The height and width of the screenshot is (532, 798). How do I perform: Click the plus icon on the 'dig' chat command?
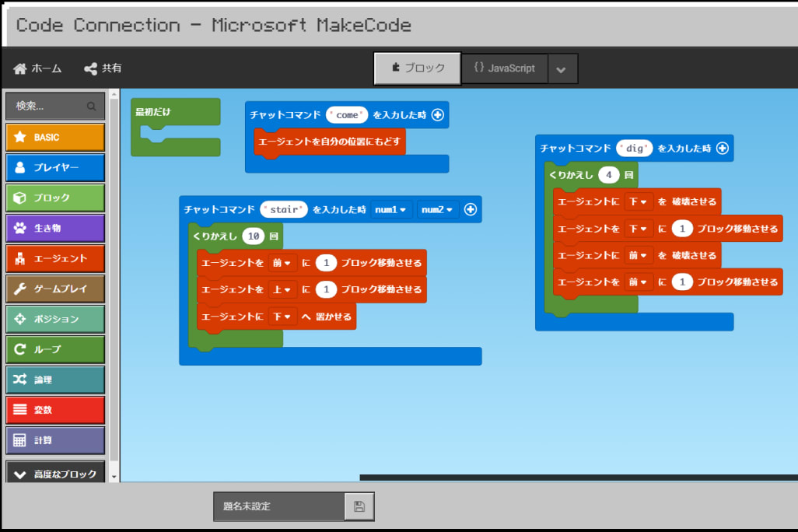[722, 148]
